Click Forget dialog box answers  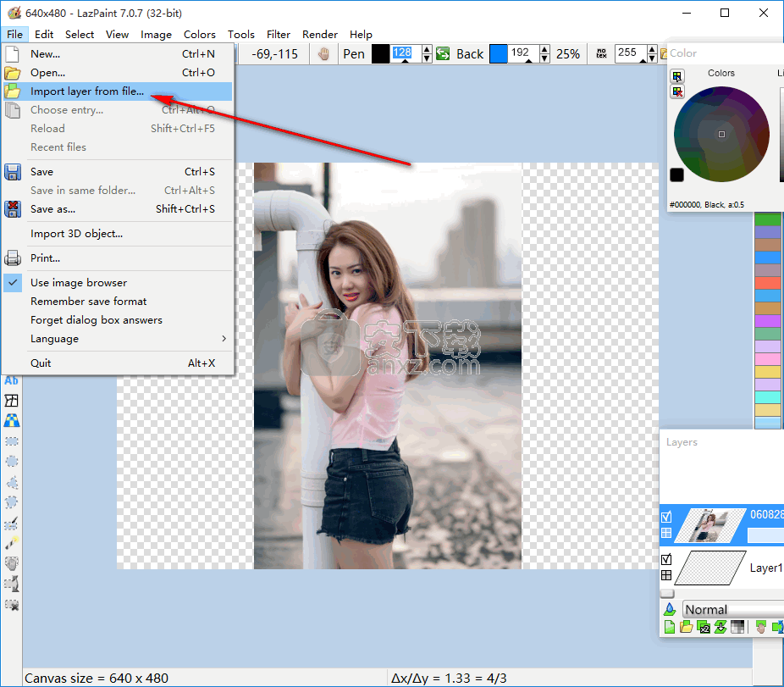click(118, 320)
